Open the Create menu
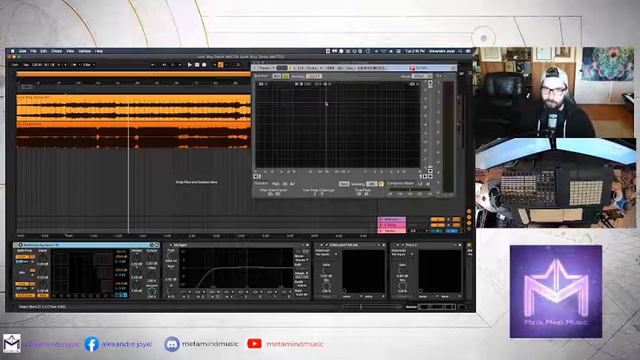The width and height of the screenshot is (640, 360). (x=57, y=51)
